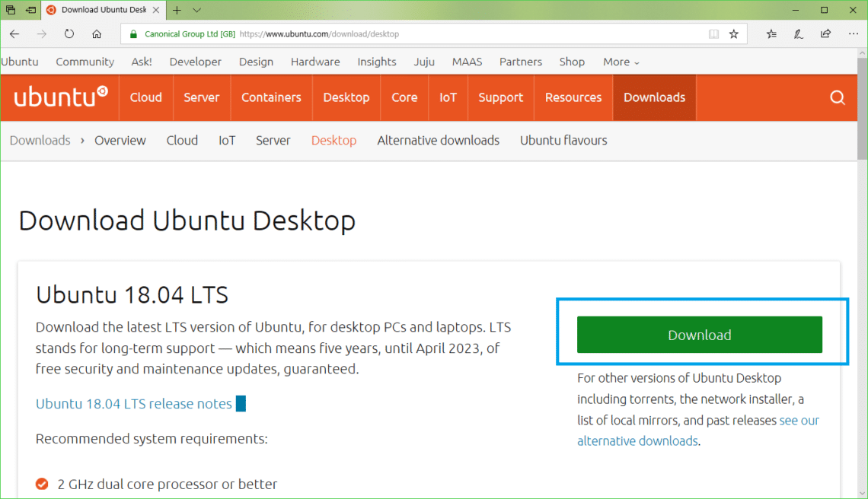Add page to favorites star icon

(x=734, y=34)
